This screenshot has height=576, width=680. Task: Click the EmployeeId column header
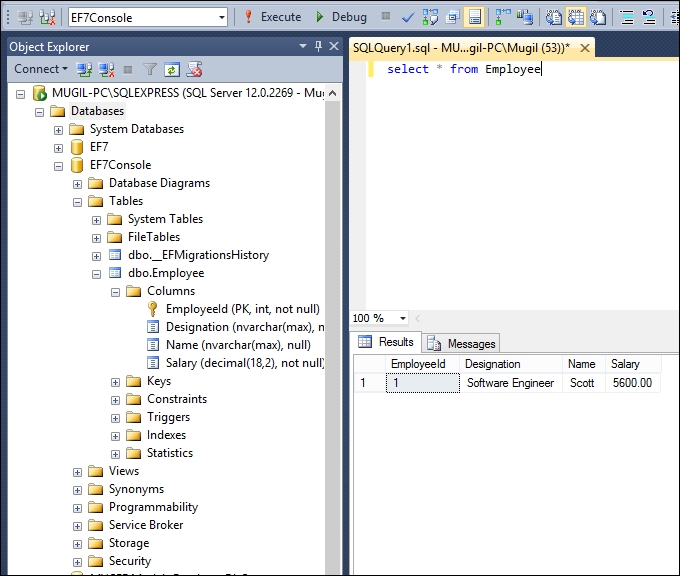pyautogui.click(x=422, y=363)
